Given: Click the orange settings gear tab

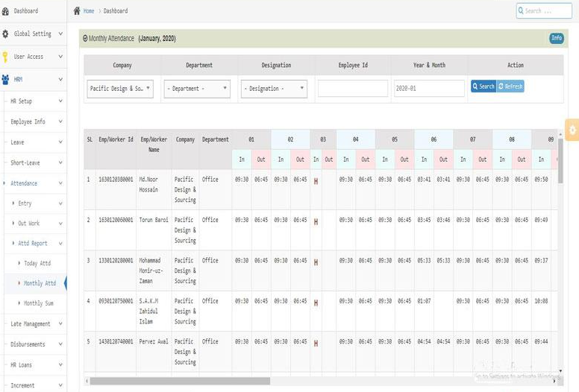Looking at the screenshot, I should point(572,130).
